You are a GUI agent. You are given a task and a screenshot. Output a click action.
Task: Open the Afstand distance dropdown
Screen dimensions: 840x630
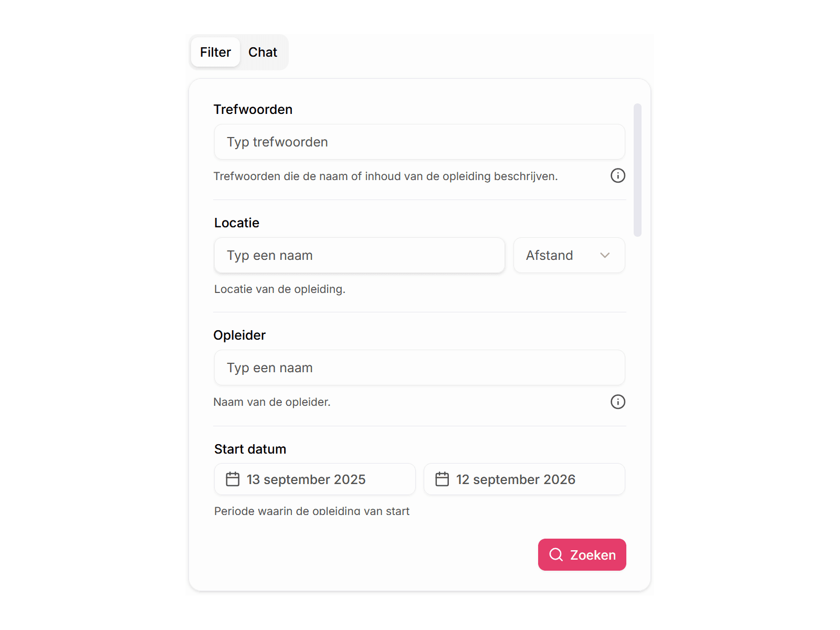tap(569, 256)
